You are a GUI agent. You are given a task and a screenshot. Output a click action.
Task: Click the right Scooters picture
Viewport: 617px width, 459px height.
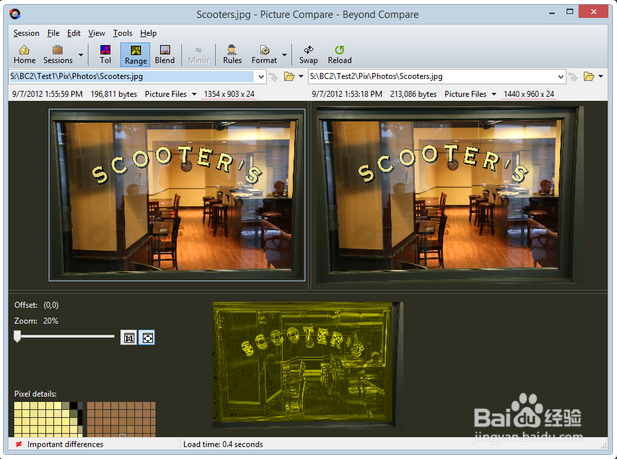tap(449, 195)
